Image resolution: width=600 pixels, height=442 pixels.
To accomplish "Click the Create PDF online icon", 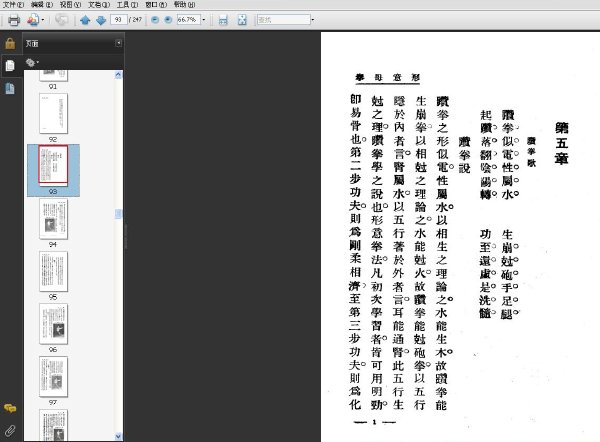I will (x=33, y=20).
